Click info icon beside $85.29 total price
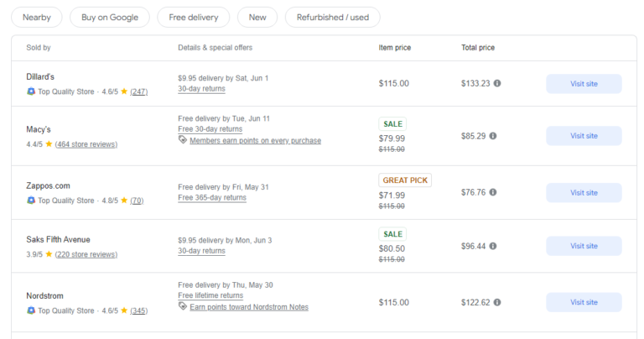Viewport: 644px width, 339px height. (x=493, y=136)
